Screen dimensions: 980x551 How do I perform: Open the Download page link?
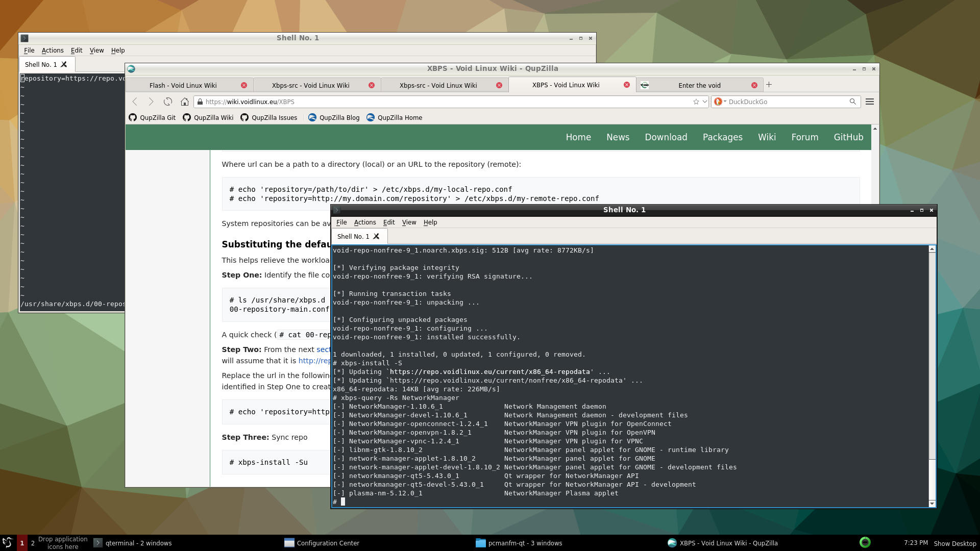666,137
